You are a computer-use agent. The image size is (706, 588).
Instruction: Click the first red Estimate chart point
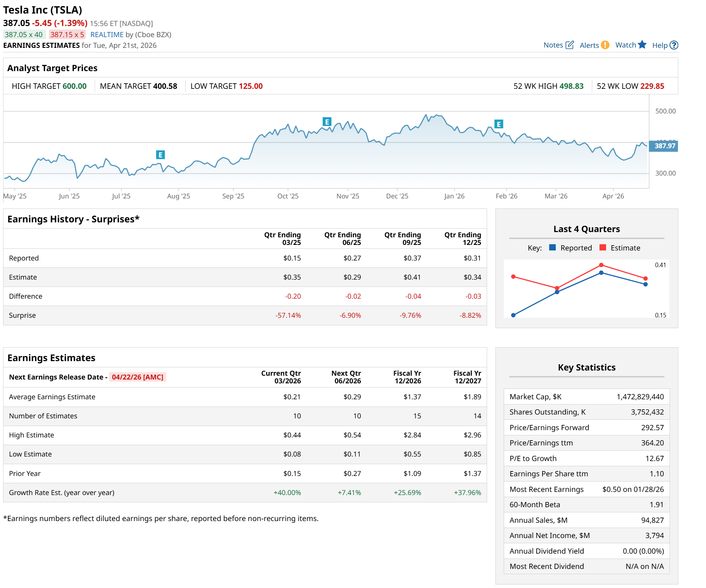point(513,276)
